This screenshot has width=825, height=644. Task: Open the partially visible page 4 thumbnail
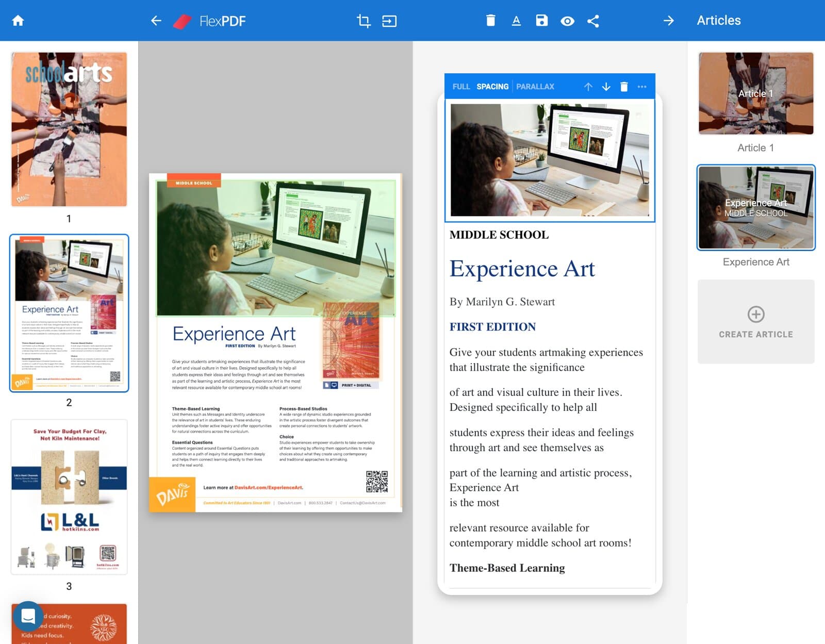[69, 624]
